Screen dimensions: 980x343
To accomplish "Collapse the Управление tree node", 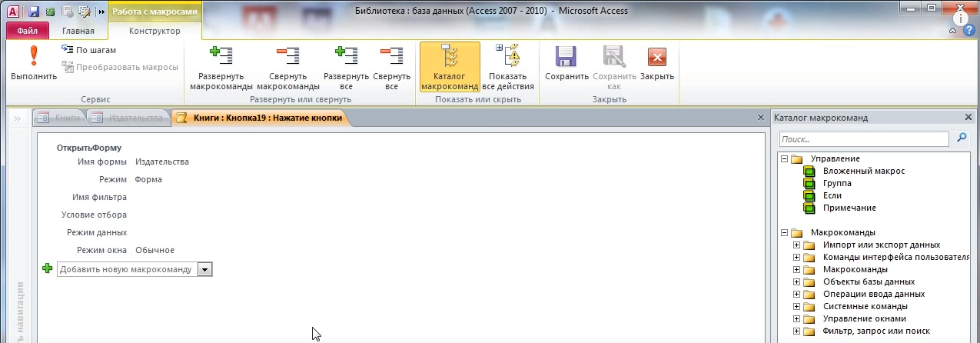I will 784,158.
